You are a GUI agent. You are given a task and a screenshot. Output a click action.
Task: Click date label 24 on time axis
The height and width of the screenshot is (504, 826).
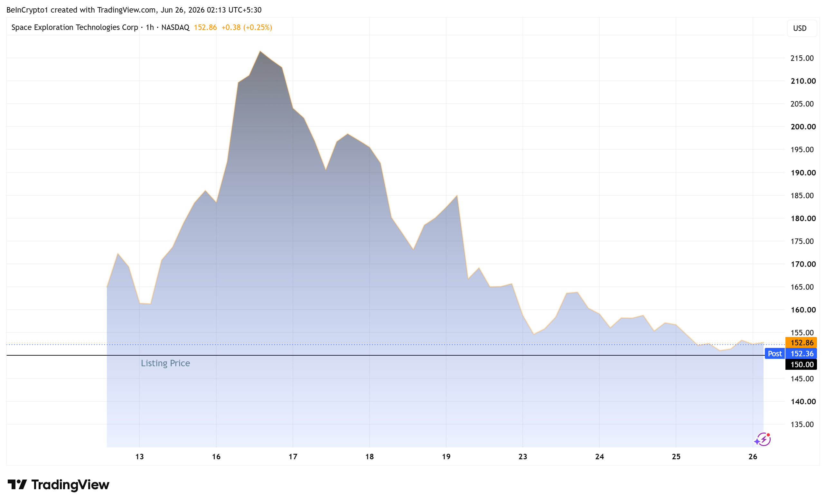[600, 457]
